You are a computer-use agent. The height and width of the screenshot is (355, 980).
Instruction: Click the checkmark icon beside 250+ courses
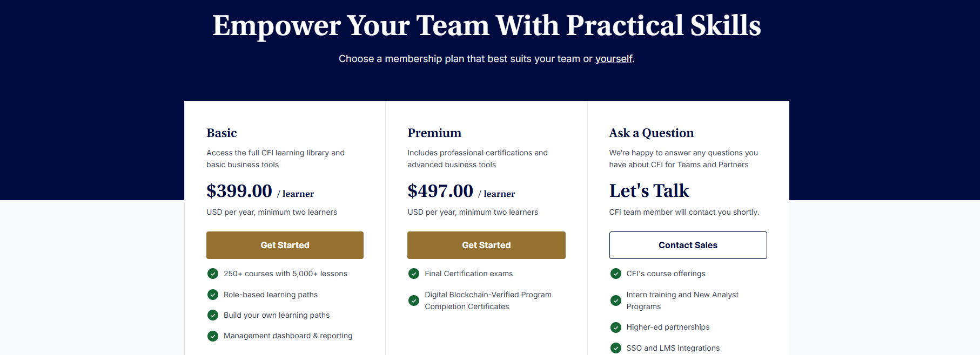pyautogui.click(x=212, y=274)
